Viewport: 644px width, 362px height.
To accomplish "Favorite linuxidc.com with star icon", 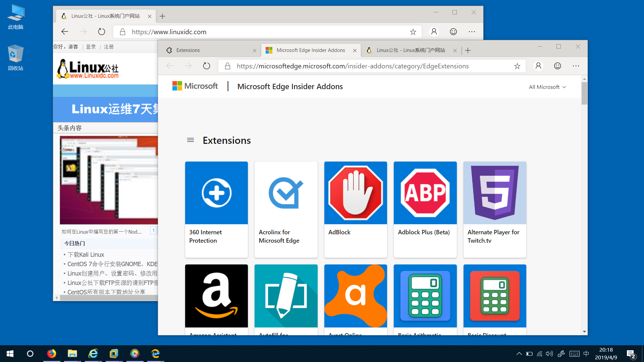I will tap(413, 32).
